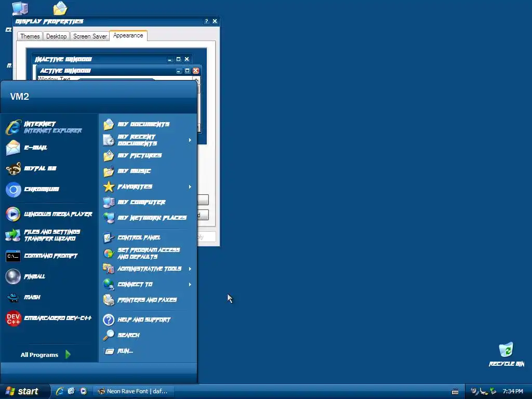Click the taskbar clock showing 7:34 PM
532x399 pixels.
[x=513, y=391]
